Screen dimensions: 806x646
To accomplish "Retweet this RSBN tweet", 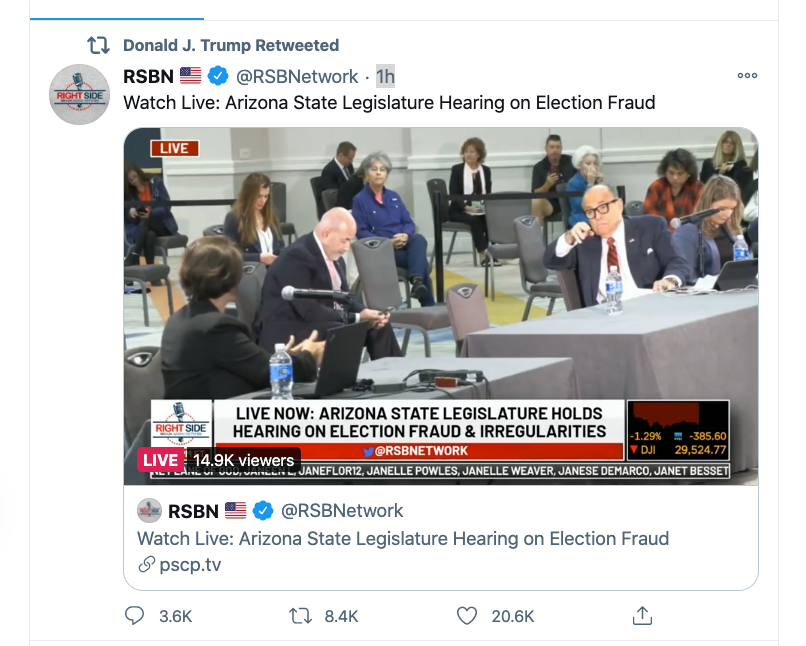I will (300, 616).
